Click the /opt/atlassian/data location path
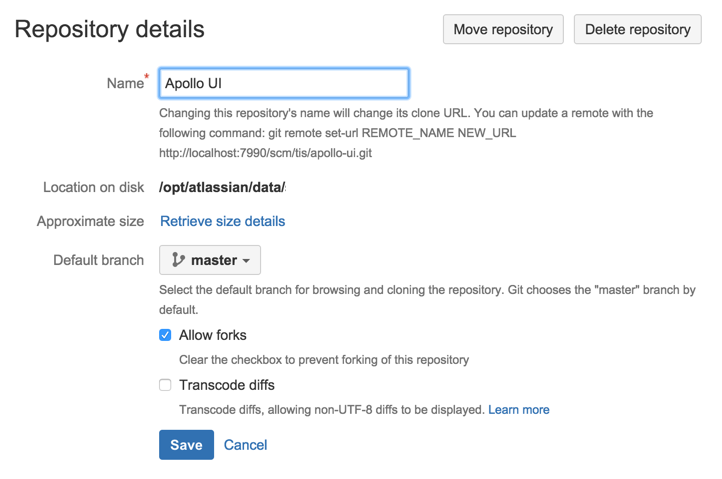This screenshot has width=722, height=479. coord(222,187)
